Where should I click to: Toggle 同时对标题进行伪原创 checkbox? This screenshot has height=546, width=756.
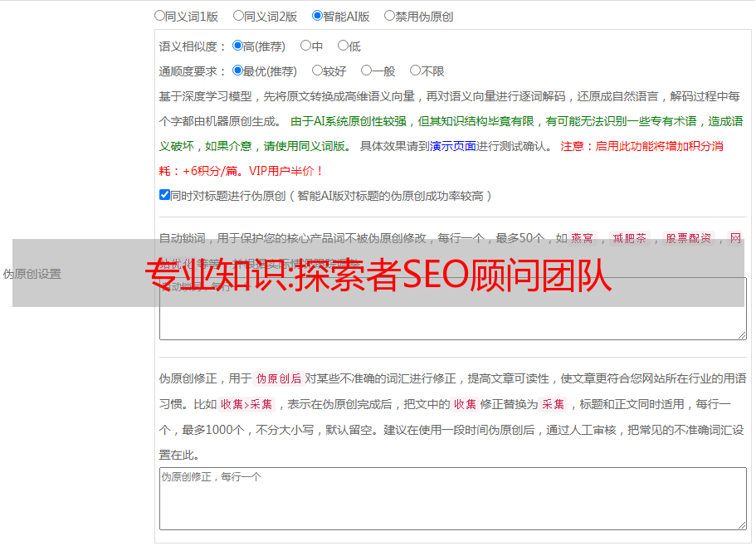tap(164, 195)
